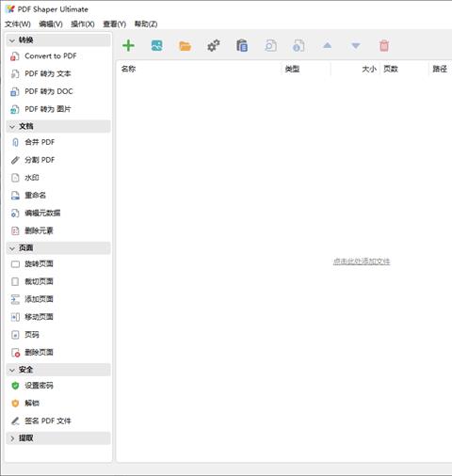
Task: Select the Convert to PDF label
Action: click(x=51, y=56)
